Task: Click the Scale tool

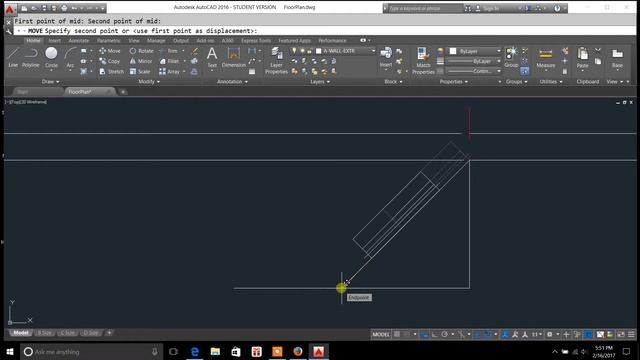Action: (x=140, y=71)
